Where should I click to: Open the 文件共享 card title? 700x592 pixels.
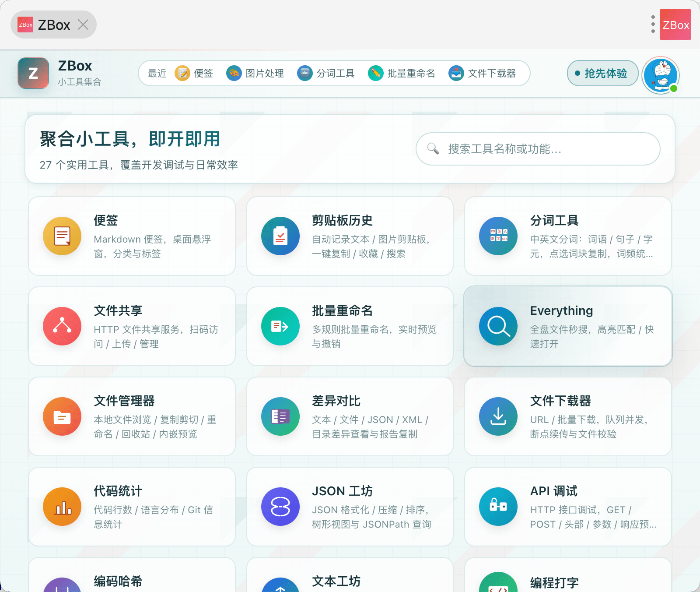pos(118,310)
